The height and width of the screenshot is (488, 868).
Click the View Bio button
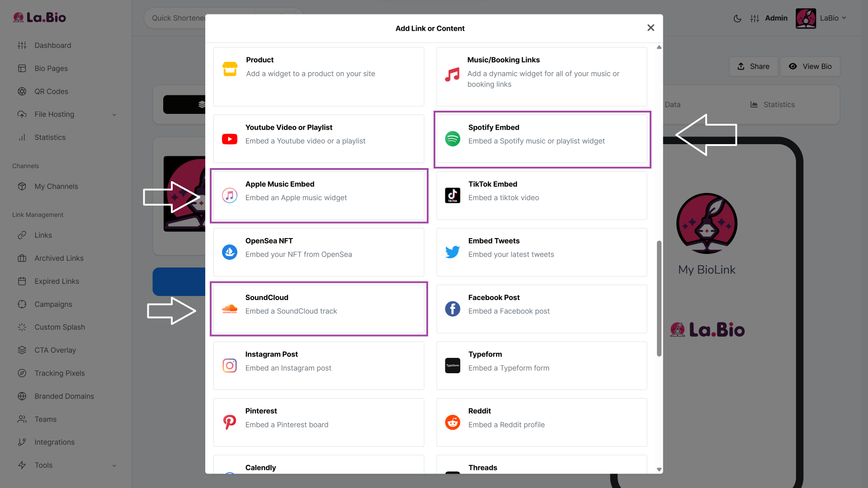tap(810, 66)
